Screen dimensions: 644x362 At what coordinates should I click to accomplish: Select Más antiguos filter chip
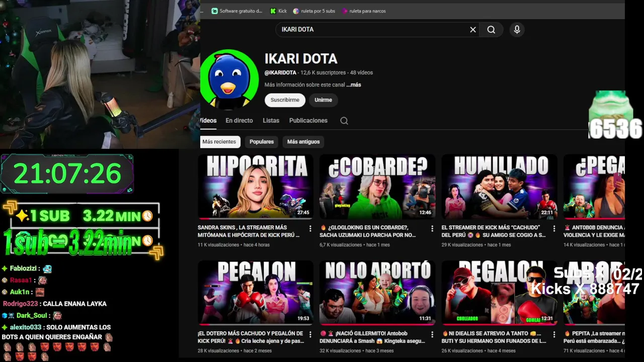tap(303, 142)
